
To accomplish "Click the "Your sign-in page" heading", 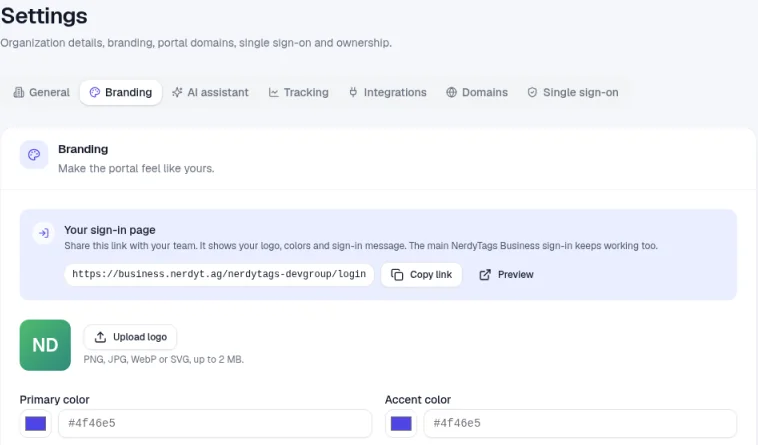I will click(x=110, y=230).
